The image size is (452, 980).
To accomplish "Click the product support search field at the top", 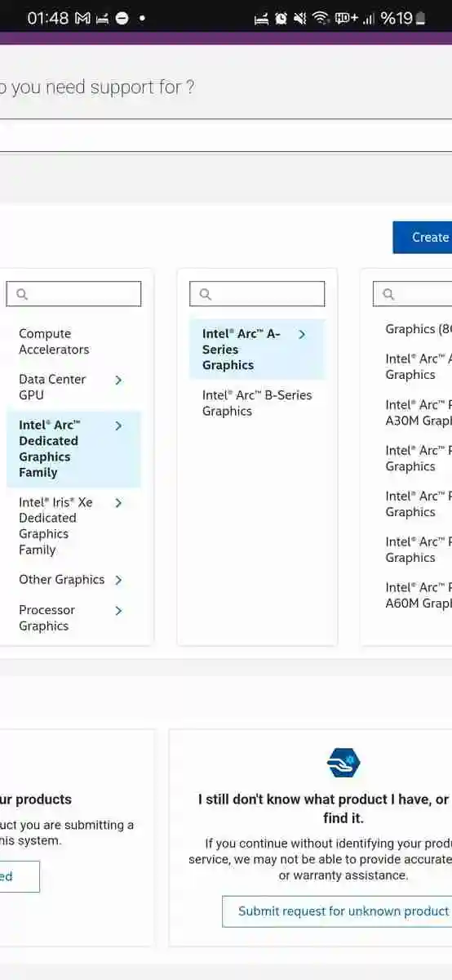I will tap(226, 136).
